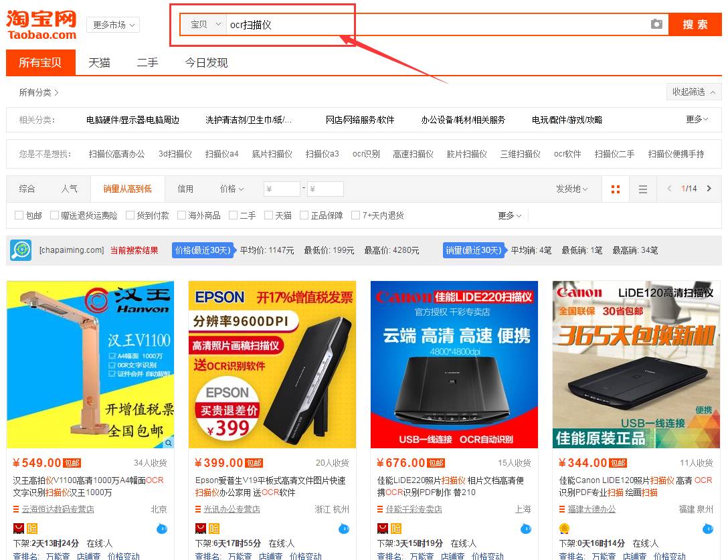Open the 更多市场 dropdown
728x560 pixels.
click(113, 25)
